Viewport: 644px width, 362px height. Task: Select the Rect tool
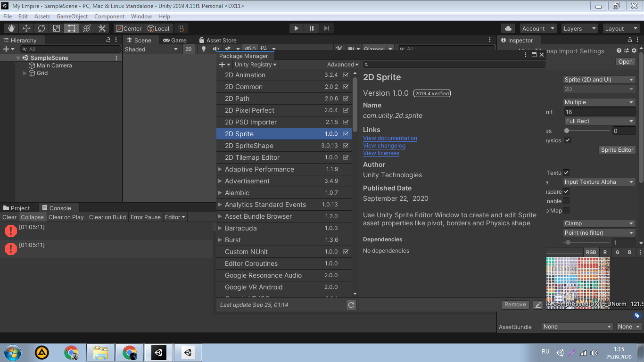pos(72,28)
